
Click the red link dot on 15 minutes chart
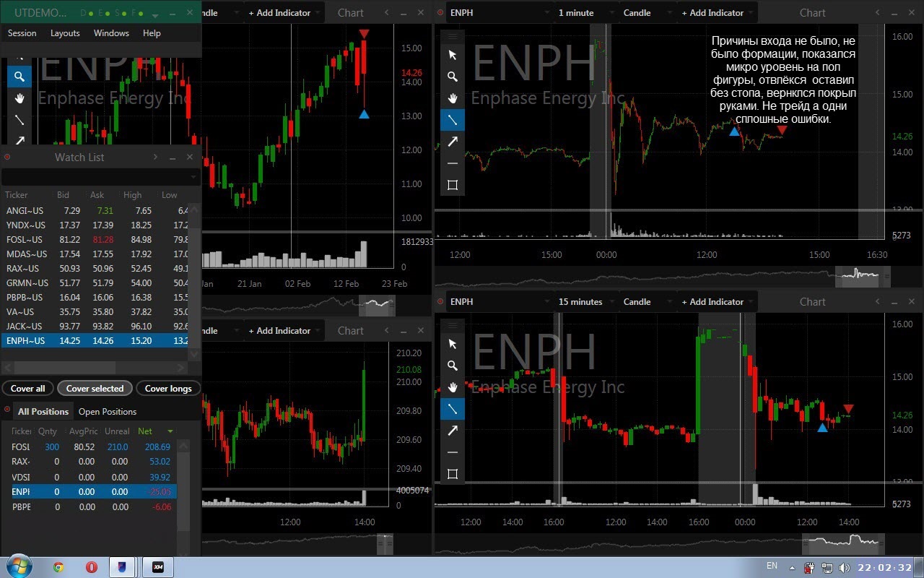point(440,301)
